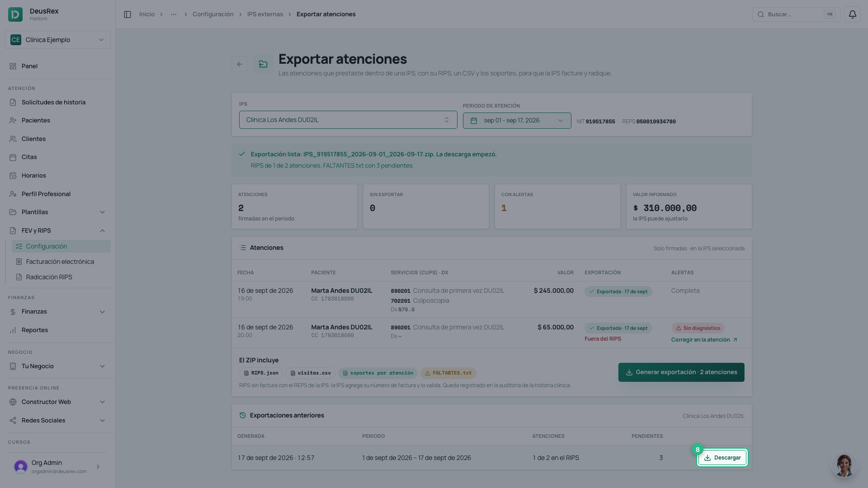Open the Clínica Ejemplo organization switcher
Image resolution: width=868 pixels, height=488 pixels.
[57, 40]
